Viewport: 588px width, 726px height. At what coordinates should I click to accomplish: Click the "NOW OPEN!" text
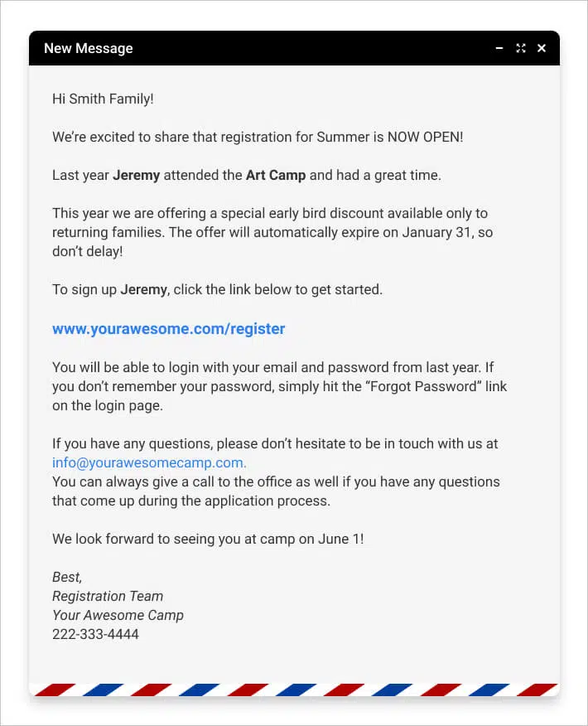425,137
